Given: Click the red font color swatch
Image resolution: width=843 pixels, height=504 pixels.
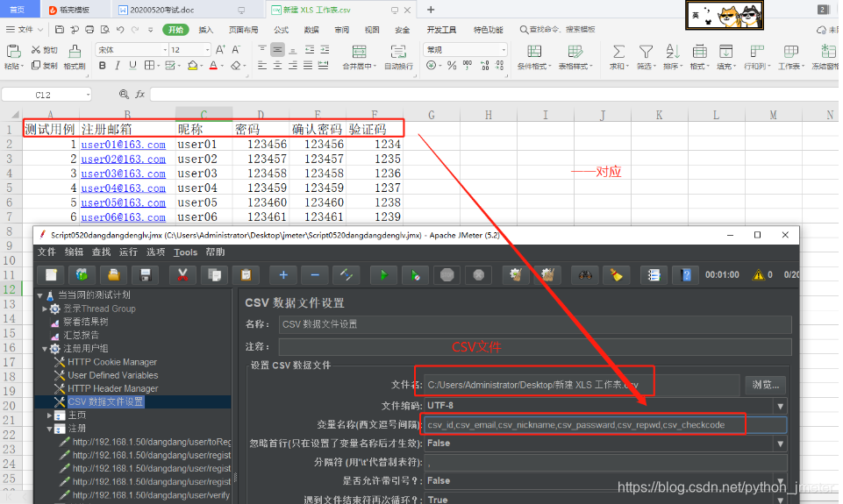Looking at the screenshot, I should point(213,66).
